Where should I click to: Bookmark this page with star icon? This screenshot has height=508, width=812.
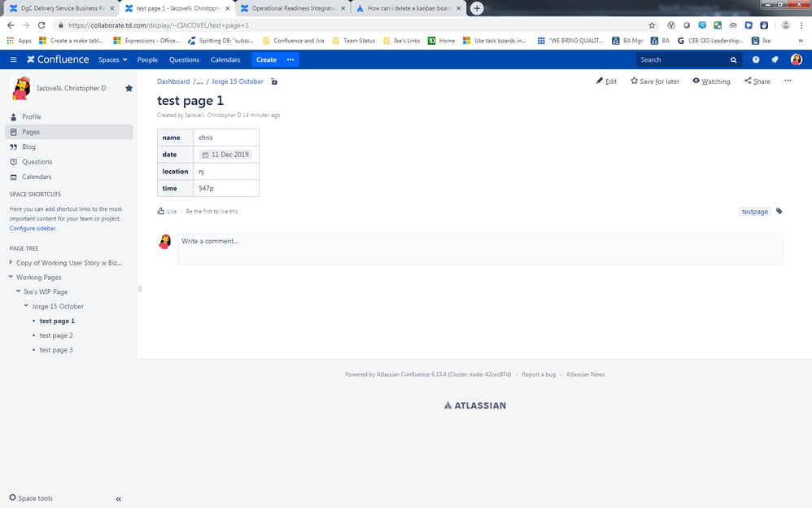[x=652, y=25]
